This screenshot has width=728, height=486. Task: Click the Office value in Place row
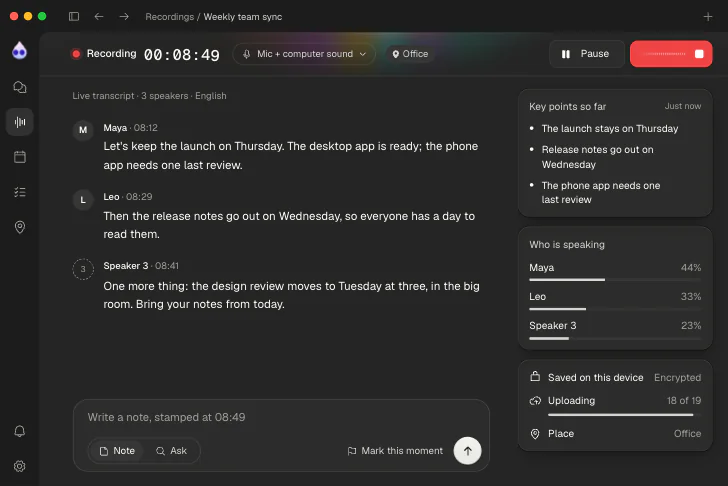click(x=687, y=434)
